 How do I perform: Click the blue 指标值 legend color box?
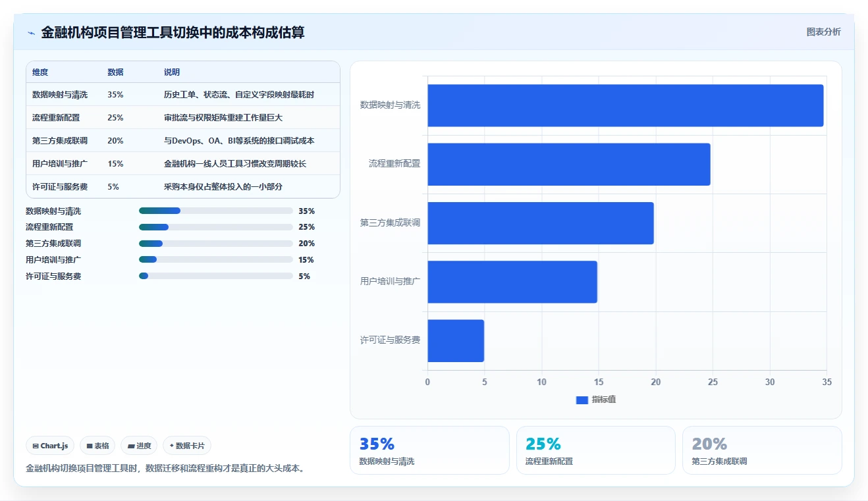coord(582,400)
